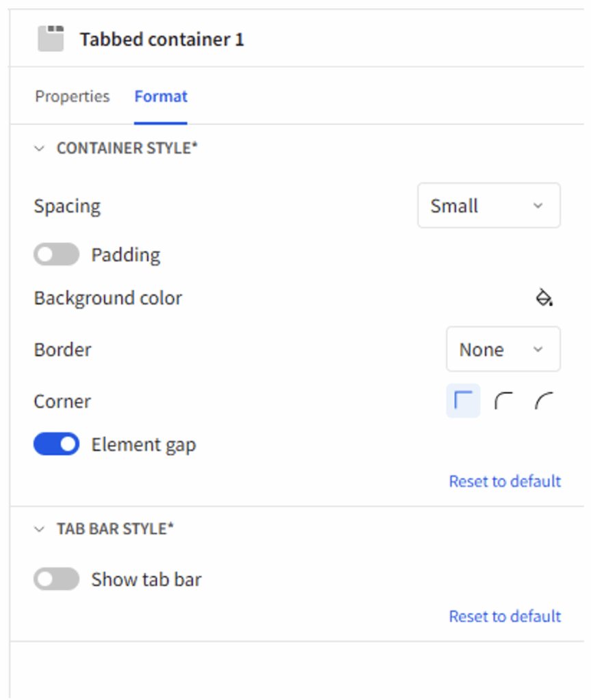Select the square corner style icon
The image size is (591, 700).
coord(463,401)
